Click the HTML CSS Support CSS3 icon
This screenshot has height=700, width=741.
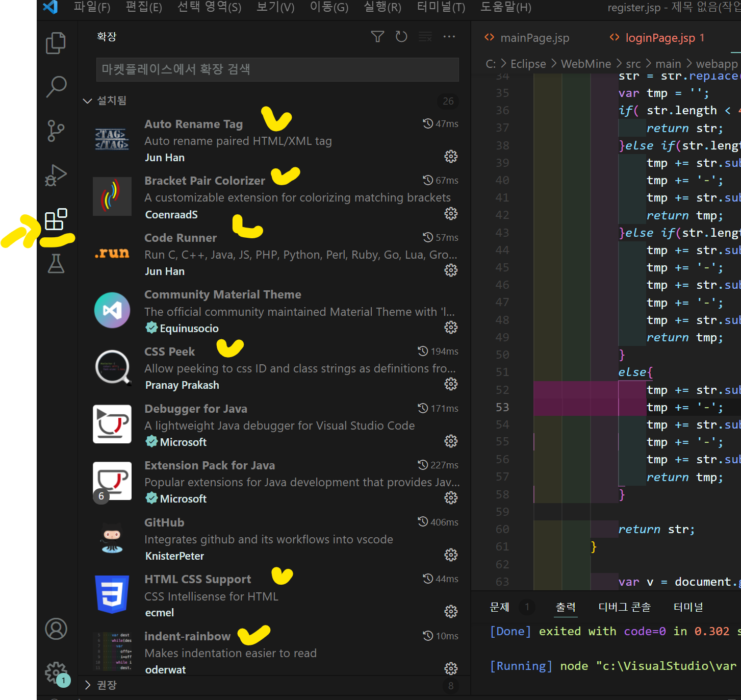(112, 594)
